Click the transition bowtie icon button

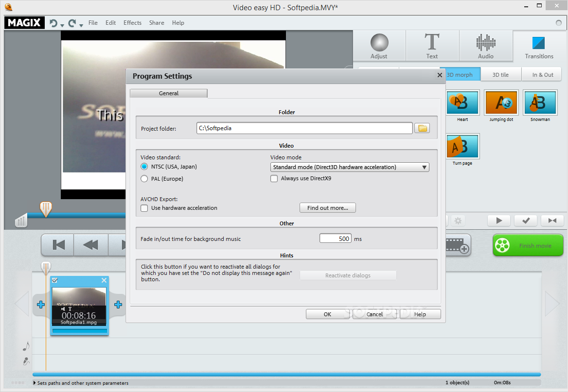point(552,221)
